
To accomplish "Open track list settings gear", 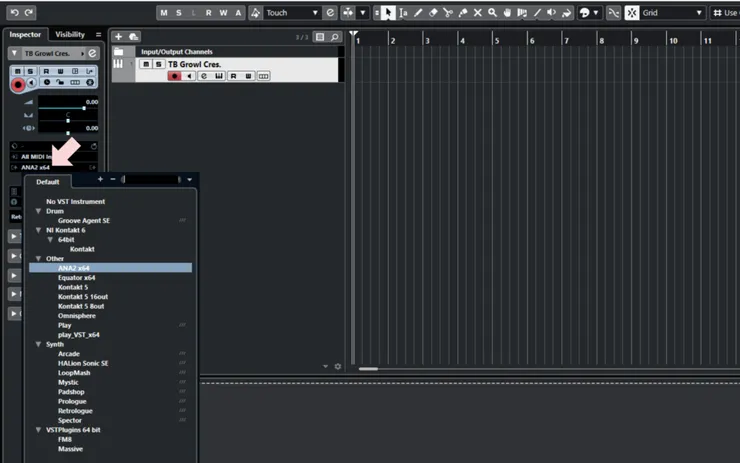I will tap(338, 366).
